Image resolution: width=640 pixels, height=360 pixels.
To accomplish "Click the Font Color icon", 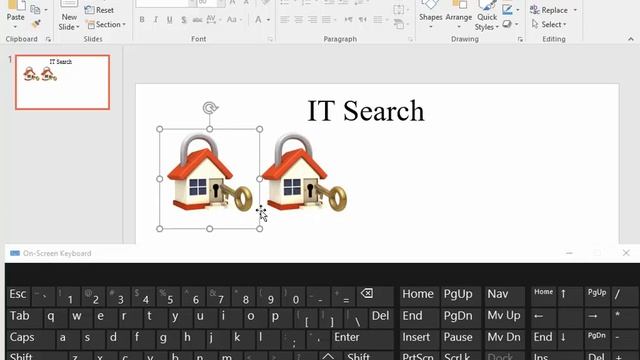I will click(258, 20).
